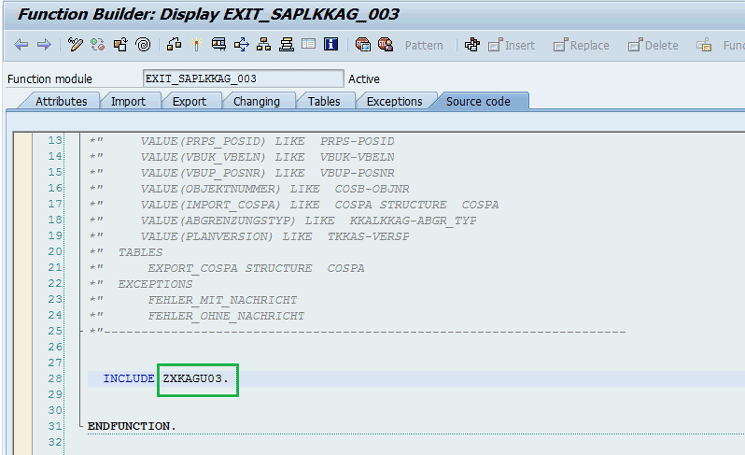
Task: Click the Display Object List hierarchy icon
Action: (x=264, y=45)
